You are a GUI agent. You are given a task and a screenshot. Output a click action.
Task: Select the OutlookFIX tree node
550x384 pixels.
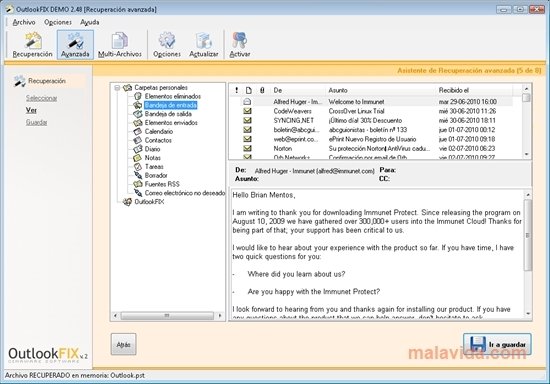pyautogui.click(x=149, y=202)
